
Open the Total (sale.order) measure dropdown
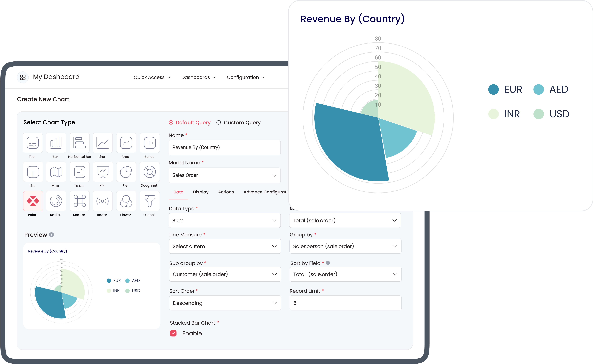pos(345,220)
